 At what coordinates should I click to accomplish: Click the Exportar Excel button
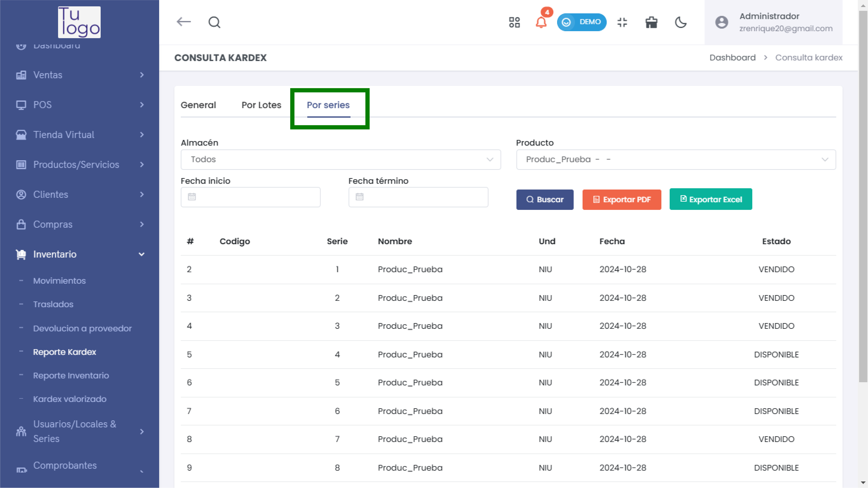point(711,199)
